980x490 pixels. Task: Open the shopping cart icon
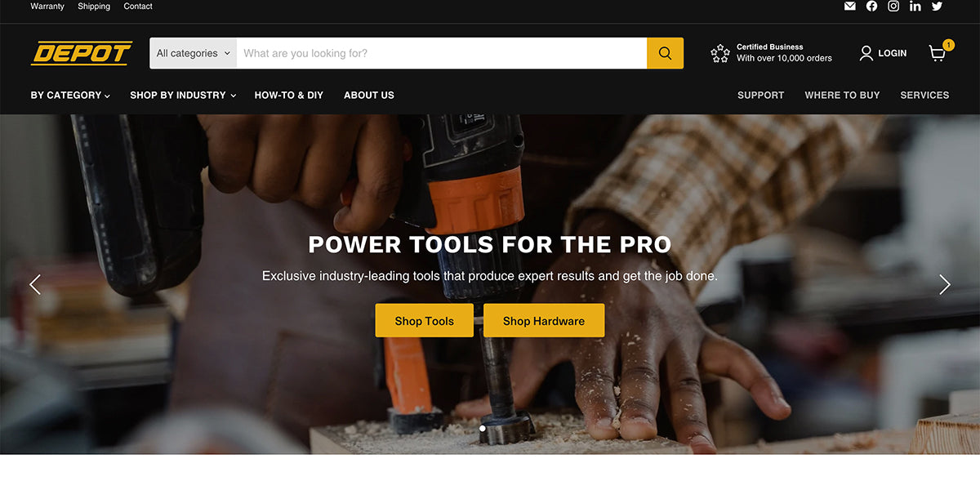(938, 54)
